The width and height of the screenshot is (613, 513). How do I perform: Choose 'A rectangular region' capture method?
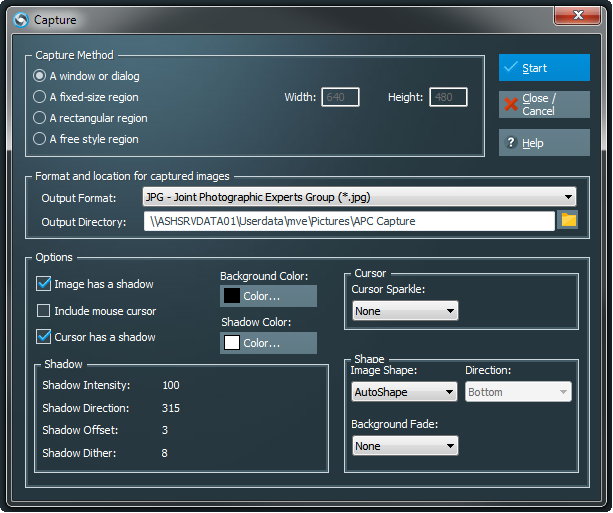(x=40, y=118)
